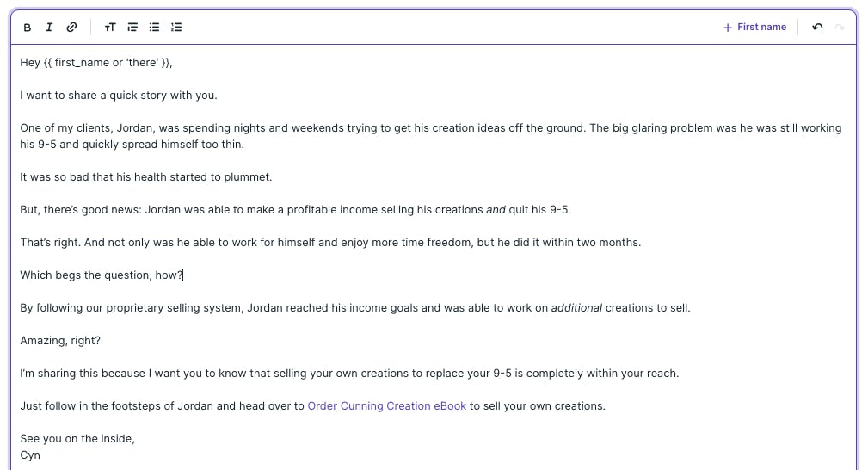Insert a hyperlink using the chain icon
This screenshot has width=868, height=470.
[x=71, y=28]
